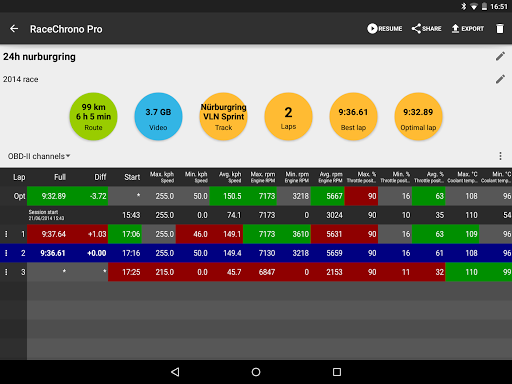Open the OBD-II channels dropdown
The image size is (512, 384).
pos(39,156)
